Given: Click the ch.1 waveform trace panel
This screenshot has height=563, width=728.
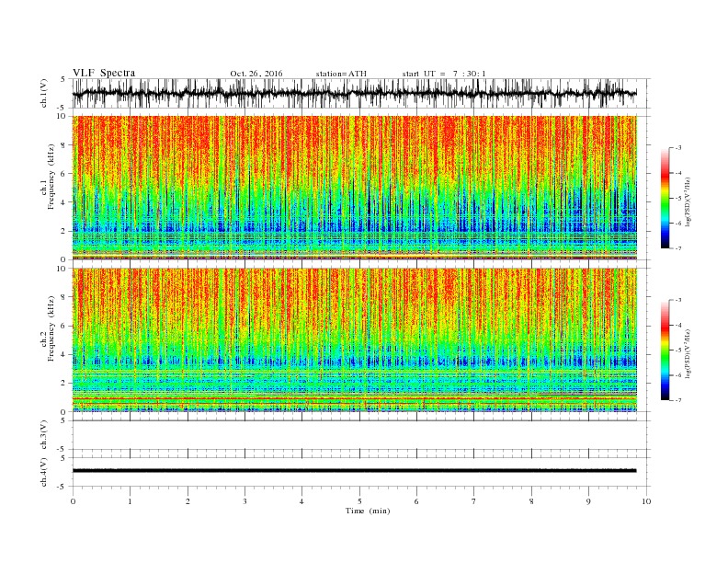Looking at the screenshot, I should (x=361, y=93).
